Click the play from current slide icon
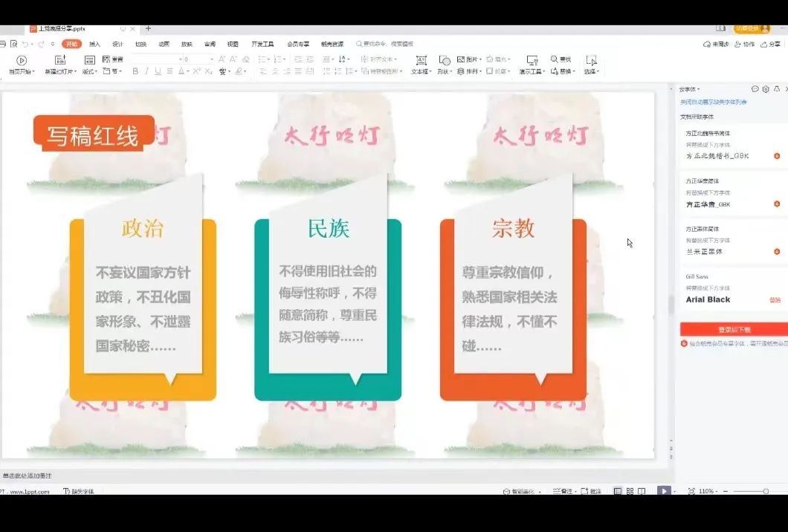Image resolution: width=788 pixels, height=532 pixels. coord(21,60)
